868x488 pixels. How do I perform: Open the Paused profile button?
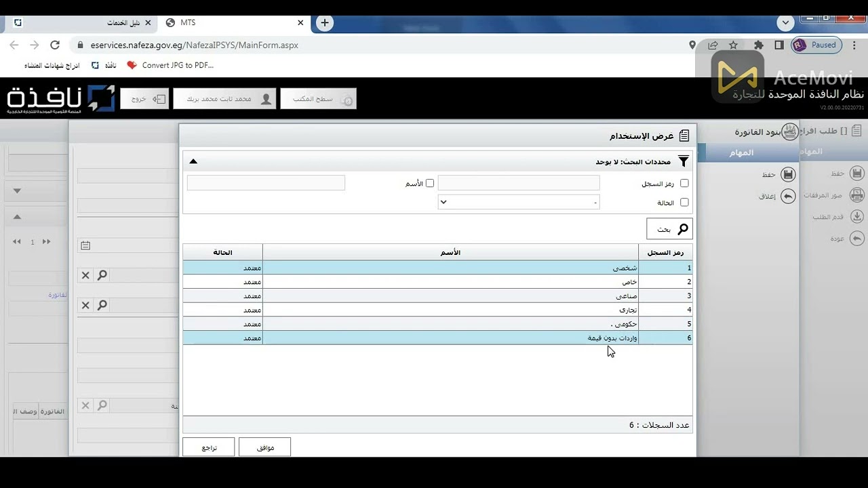click(x=816, y=45)
